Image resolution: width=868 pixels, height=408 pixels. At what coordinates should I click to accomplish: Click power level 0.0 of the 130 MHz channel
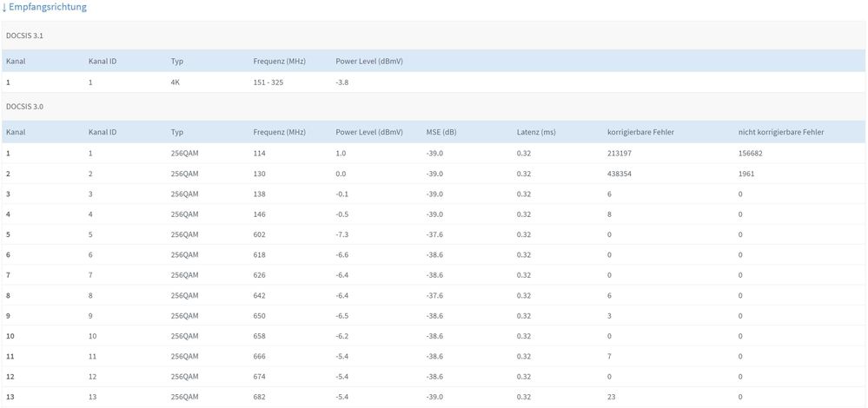pyautogui.click(x=341, y=174)
